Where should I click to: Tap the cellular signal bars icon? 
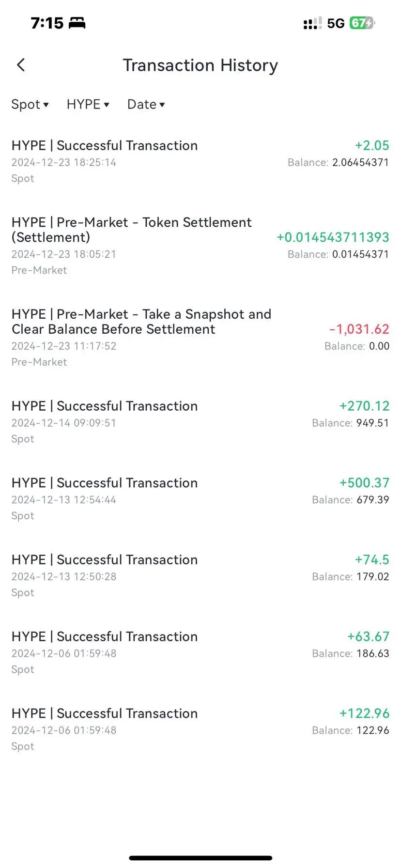tap(312, 23)
